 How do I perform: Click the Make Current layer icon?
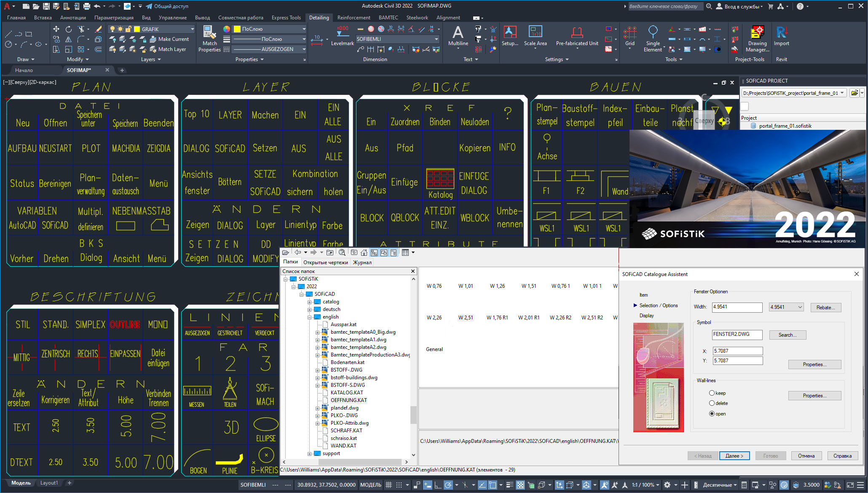153,39
